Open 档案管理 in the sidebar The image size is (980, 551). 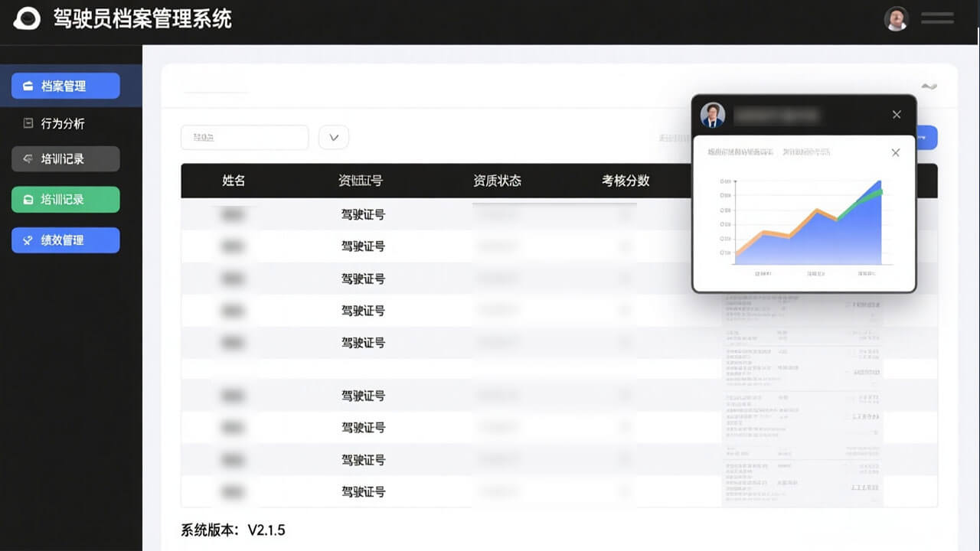click(66, 86)
